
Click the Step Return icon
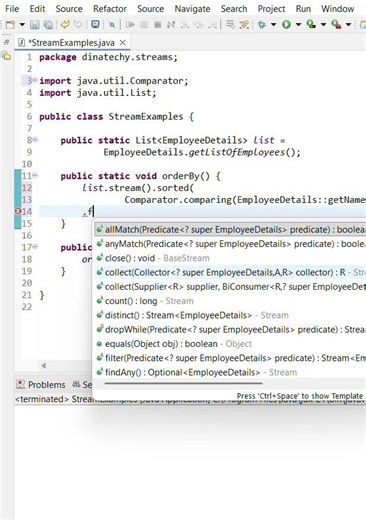point(213,24)
